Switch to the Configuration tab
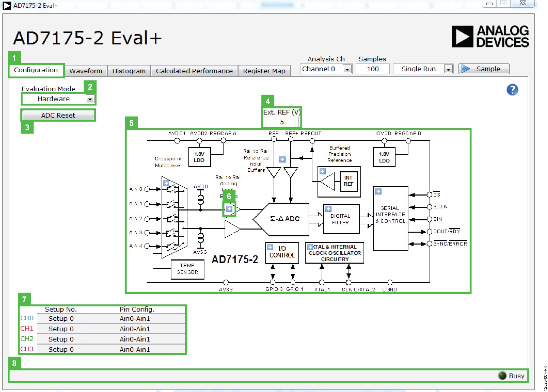The image size is (548, 392). (x=36, y=70)
